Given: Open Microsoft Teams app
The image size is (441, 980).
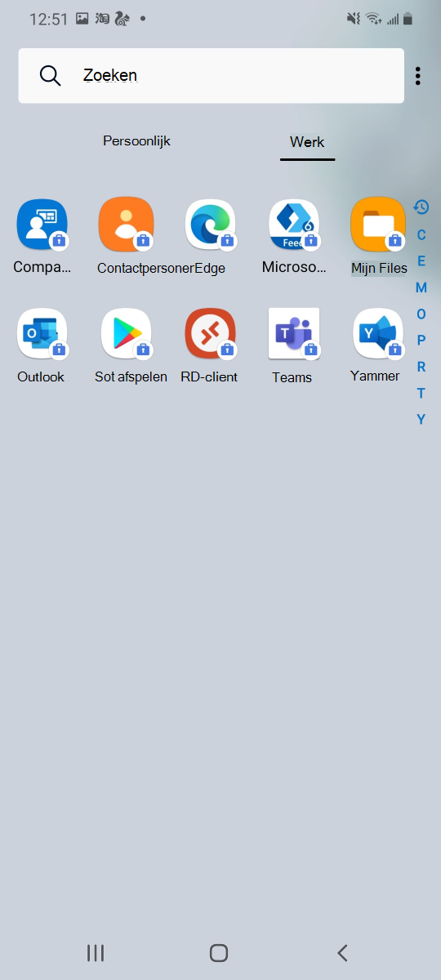Looking at the screenshot, I should point(294,333).
